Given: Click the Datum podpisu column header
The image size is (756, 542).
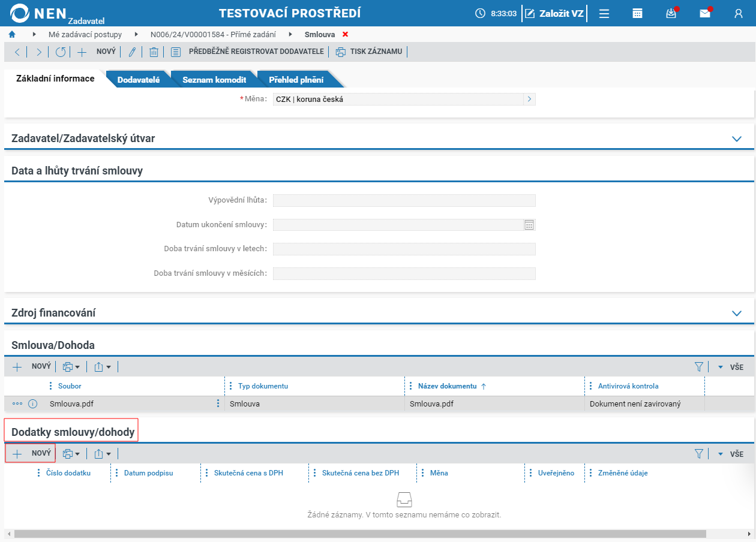Looking at the screenshot, I should 148,473.
